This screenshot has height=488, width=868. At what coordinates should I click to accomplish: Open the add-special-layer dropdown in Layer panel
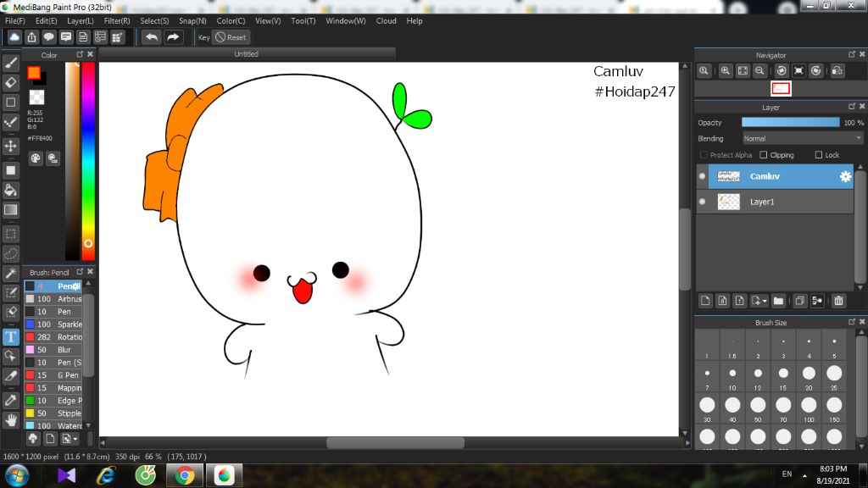point(759,301)
